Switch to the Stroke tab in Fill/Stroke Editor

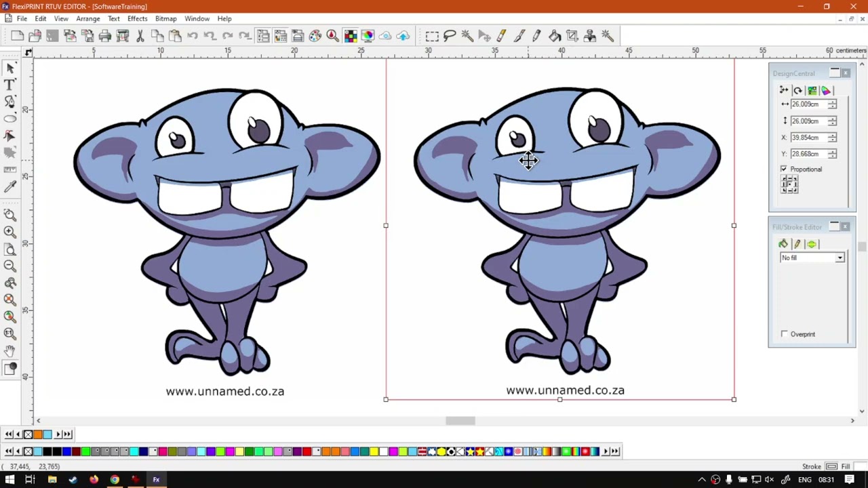coord(797,244)
